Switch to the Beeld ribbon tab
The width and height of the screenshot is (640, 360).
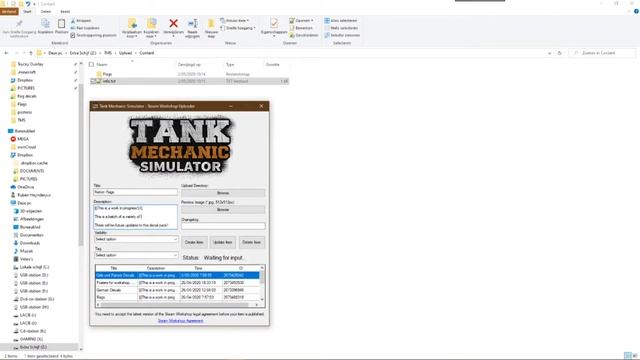pos(65,11)
